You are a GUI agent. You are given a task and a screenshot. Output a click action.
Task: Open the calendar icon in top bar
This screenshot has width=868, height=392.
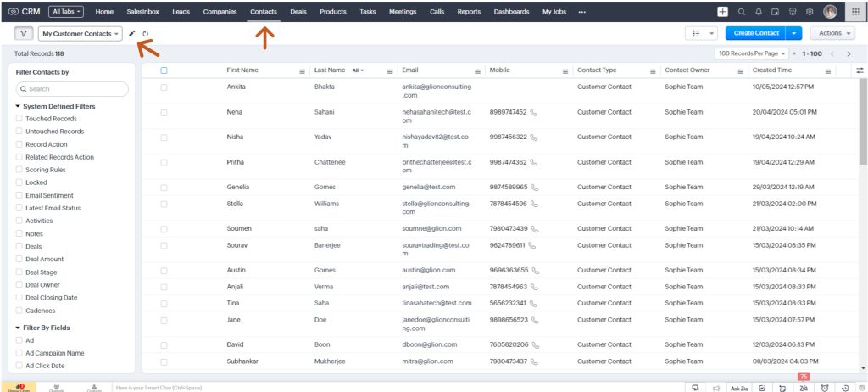click(775, 12)
